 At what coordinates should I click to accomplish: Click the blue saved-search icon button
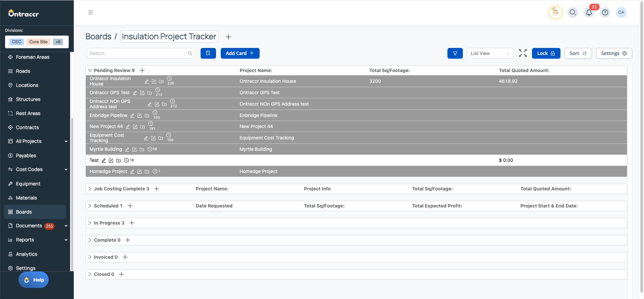208,53
